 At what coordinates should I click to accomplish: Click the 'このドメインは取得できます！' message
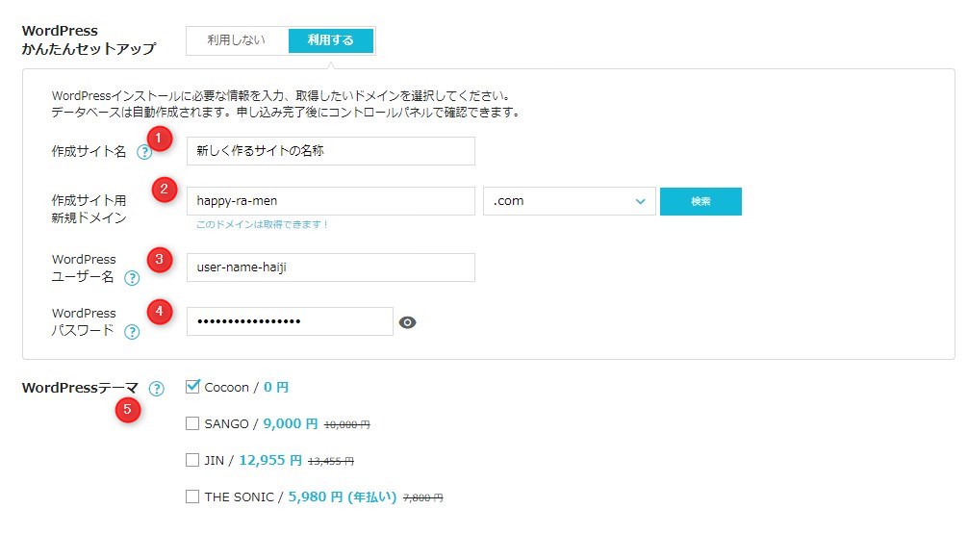click(262, 225)
